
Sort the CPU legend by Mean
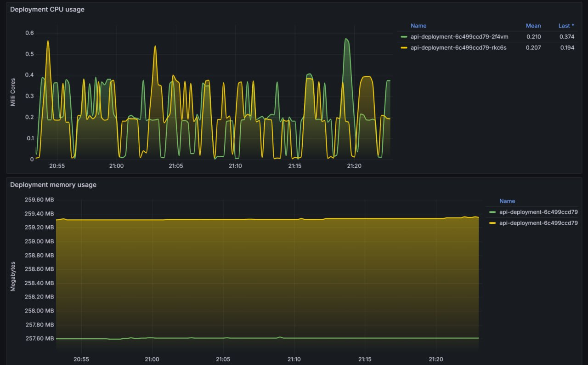click(x=533, y=26)
